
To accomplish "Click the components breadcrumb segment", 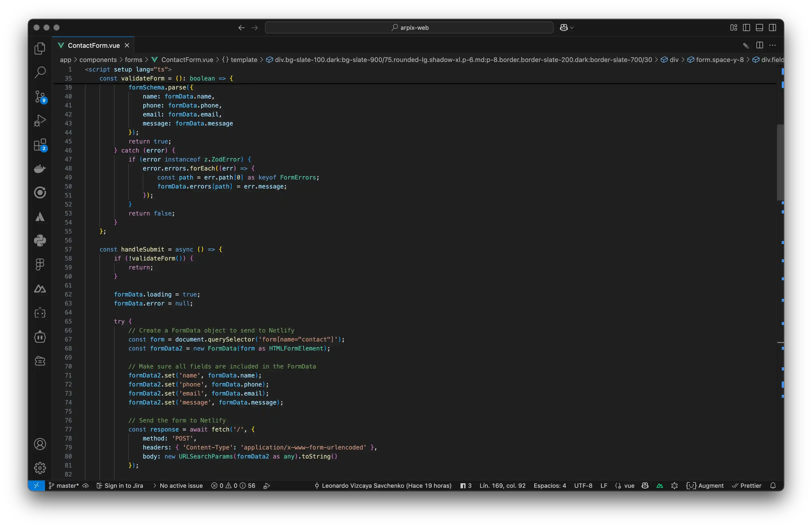I will (x=98, y=60).
